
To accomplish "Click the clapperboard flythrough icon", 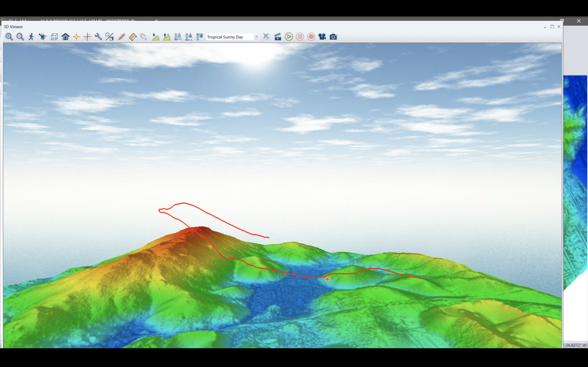I will [x=278, y=37].
